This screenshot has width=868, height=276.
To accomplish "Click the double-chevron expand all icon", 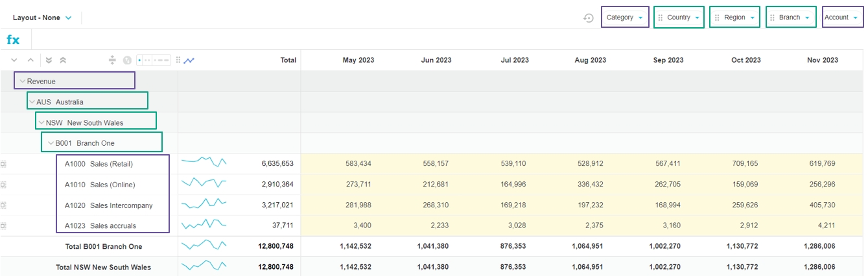I will (x=49, y=60).
